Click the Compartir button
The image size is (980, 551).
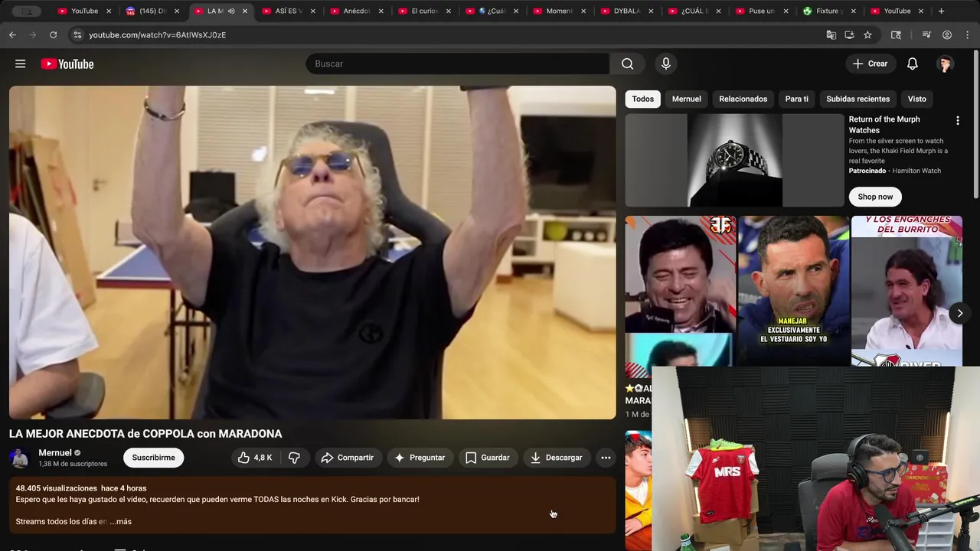pyautogui.click(x=348, y=458)
